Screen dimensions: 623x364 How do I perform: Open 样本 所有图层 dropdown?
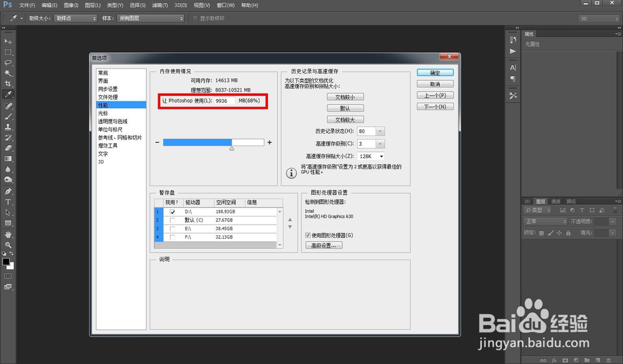[x=150, y=18]
